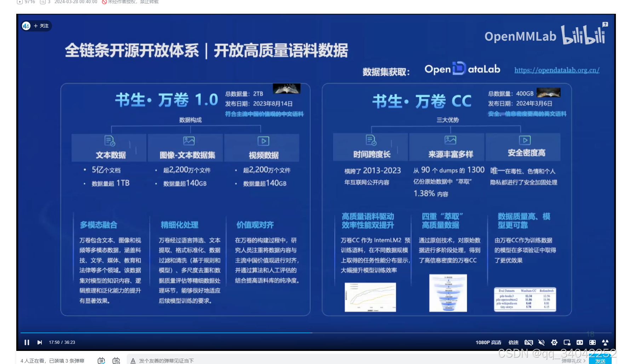
Task: Follow the uploader via + 关注
Action: tap(41, 26)
